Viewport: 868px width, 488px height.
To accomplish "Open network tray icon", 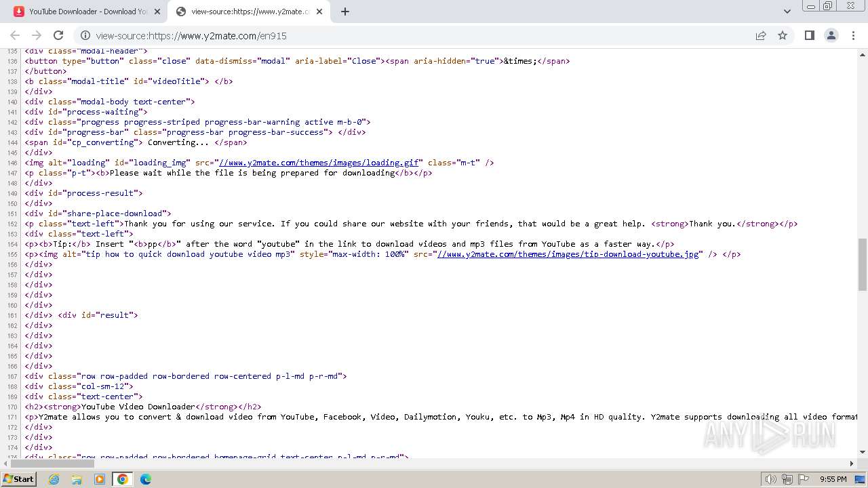I will click(787, 479).
